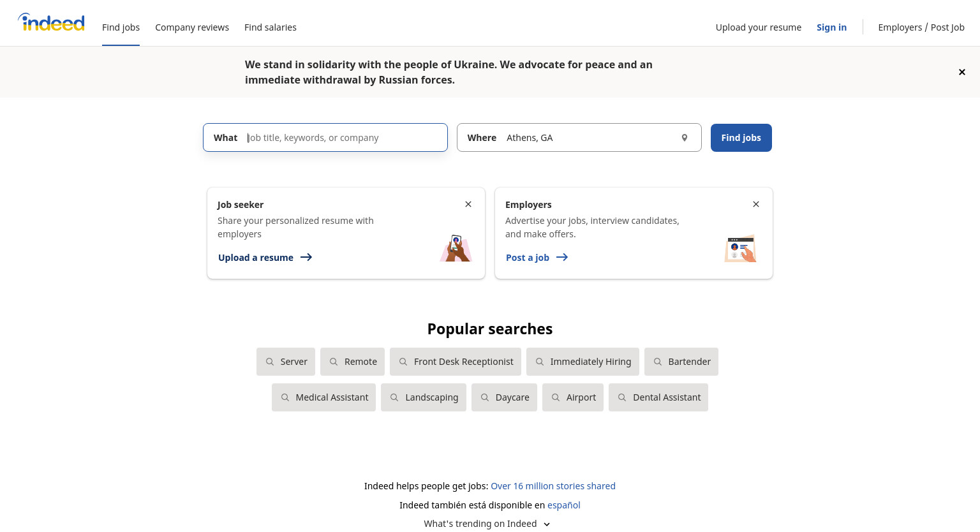
Task: Select the Remote popular search
Action: pos(353,362)
